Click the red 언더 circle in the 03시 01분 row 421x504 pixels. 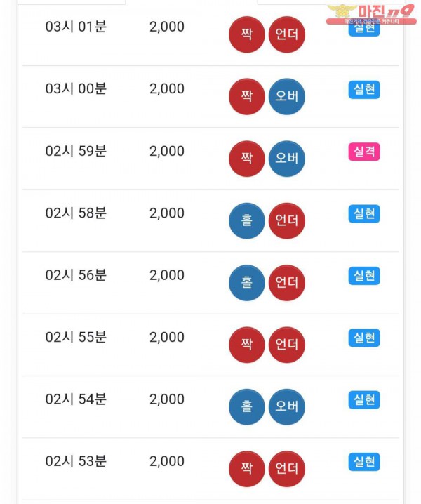[287, 34]
